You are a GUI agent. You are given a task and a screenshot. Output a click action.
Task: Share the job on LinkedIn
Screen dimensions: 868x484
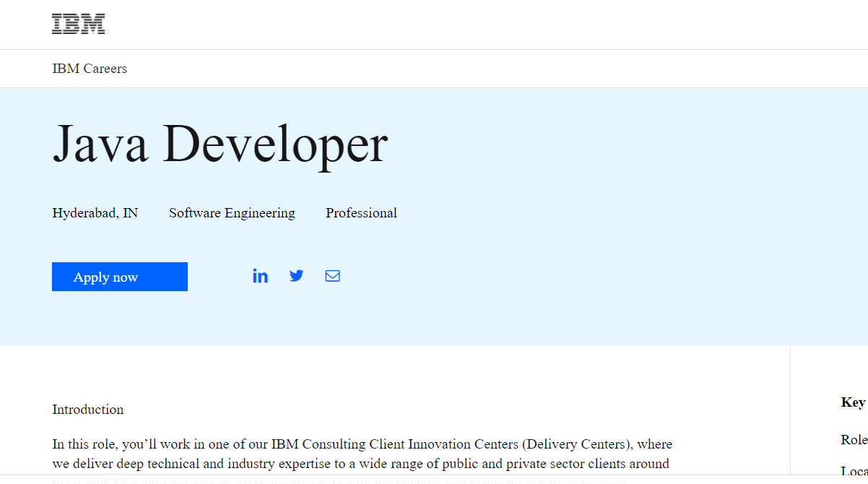(x=260, y=276)
